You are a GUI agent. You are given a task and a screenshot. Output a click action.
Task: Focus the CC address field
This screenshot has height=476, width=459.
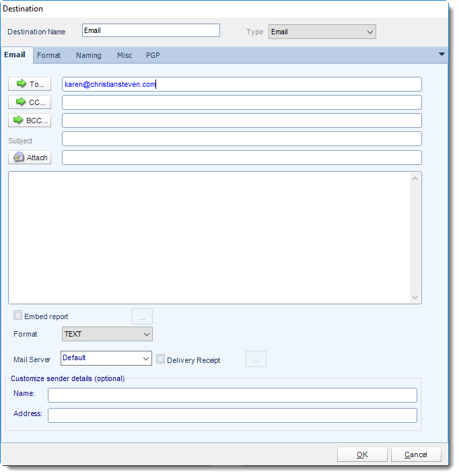click(x=242, y=102)
